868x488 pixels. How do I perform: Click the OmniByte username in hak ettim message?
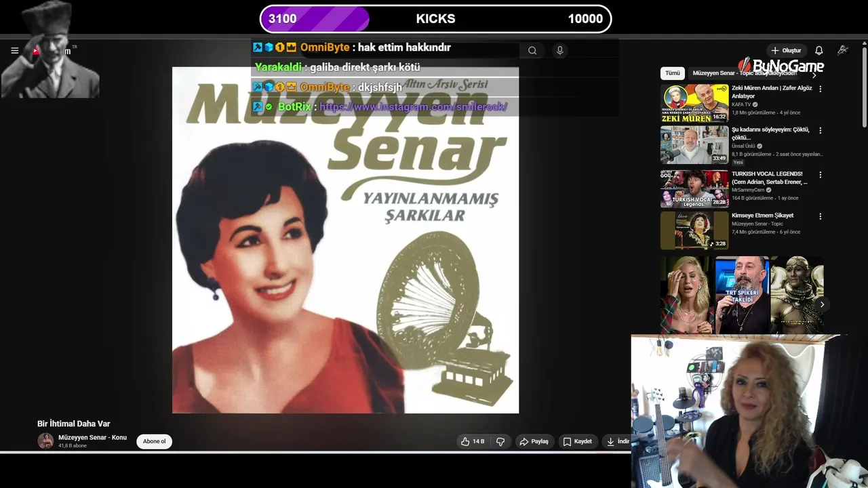click(325, 47)
